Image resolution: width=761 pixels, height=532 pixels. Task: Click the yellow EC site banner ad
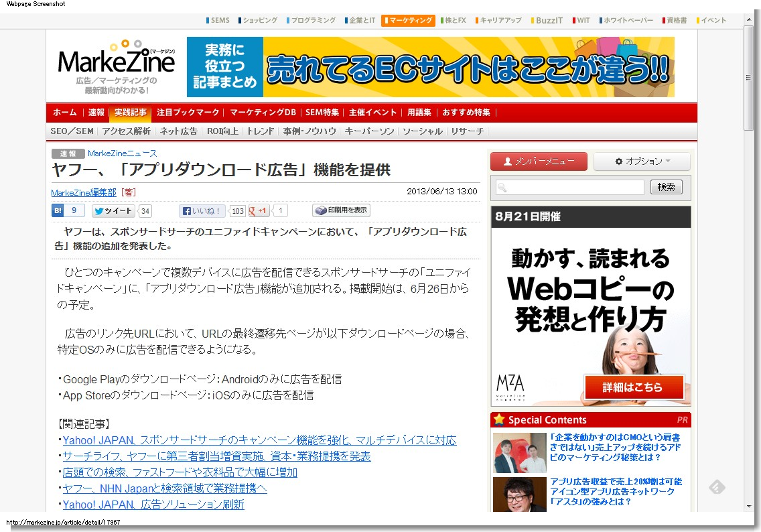pos(431,67)
